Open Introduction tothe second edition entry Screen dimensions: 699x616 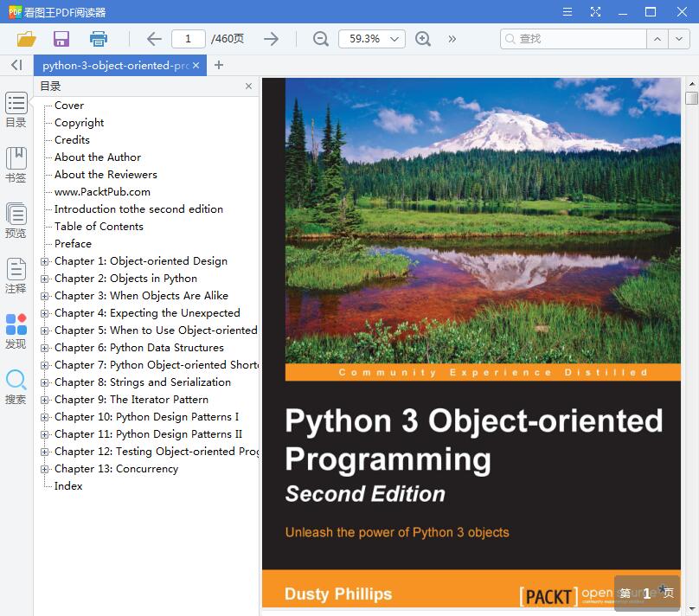click(138, 209)
